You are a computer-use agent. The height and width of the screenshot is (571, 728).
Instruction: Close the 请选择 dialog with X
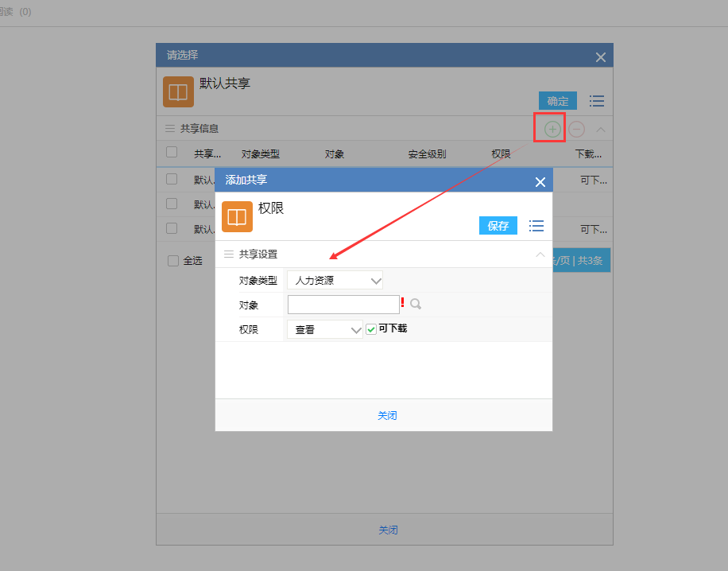[x=601, y=57]
